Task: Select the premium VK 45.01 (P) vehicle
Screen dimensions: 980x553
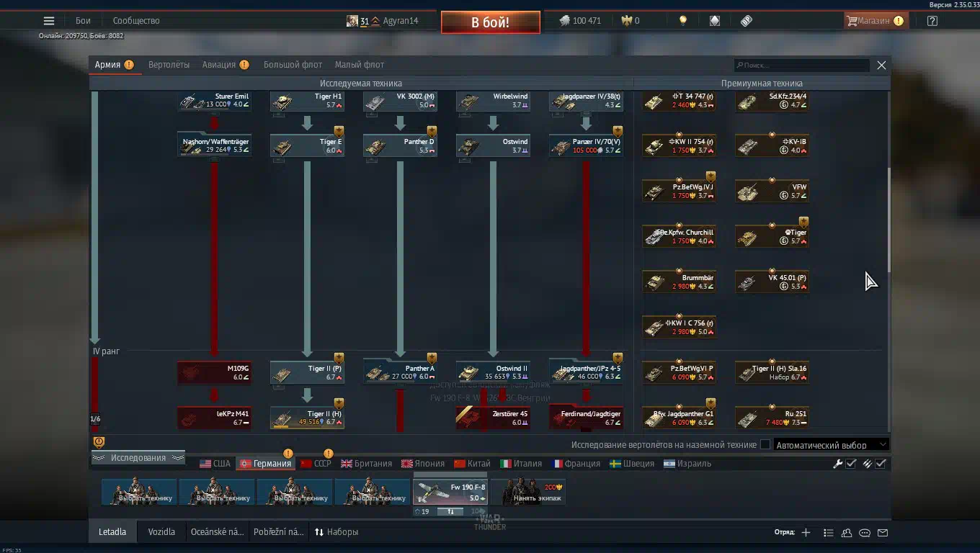Action: click(772, 282)
